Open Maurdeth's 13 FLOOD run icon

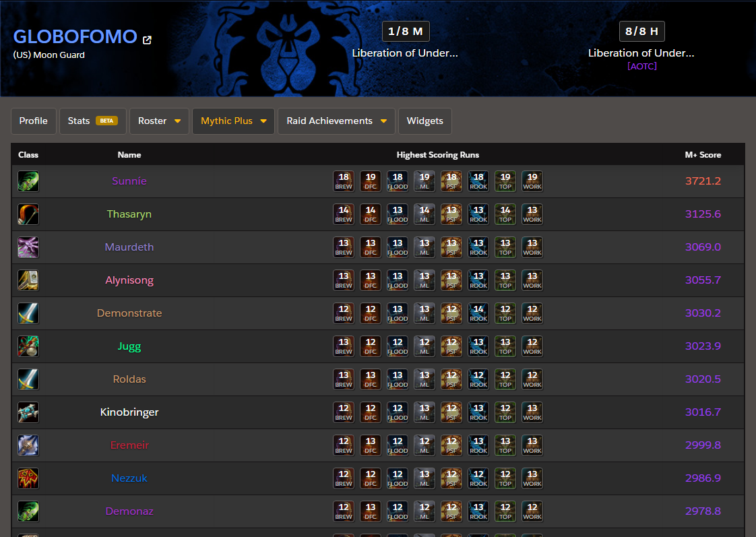pos(398,247)
